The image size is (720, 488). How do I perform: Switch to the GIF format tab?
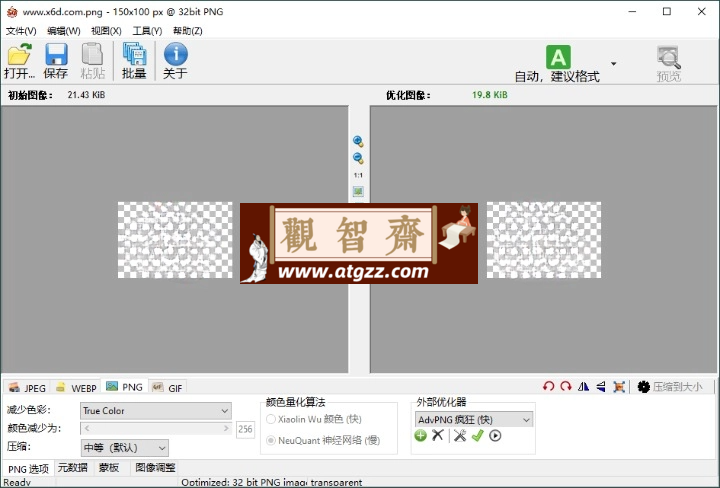[168, 388]
